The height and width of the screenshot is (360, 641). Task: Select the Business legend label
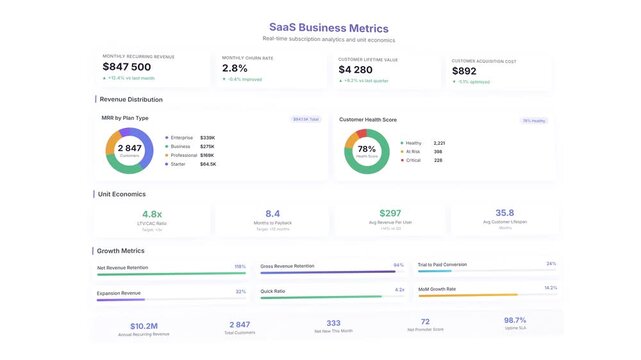click(x=180, y=146)
